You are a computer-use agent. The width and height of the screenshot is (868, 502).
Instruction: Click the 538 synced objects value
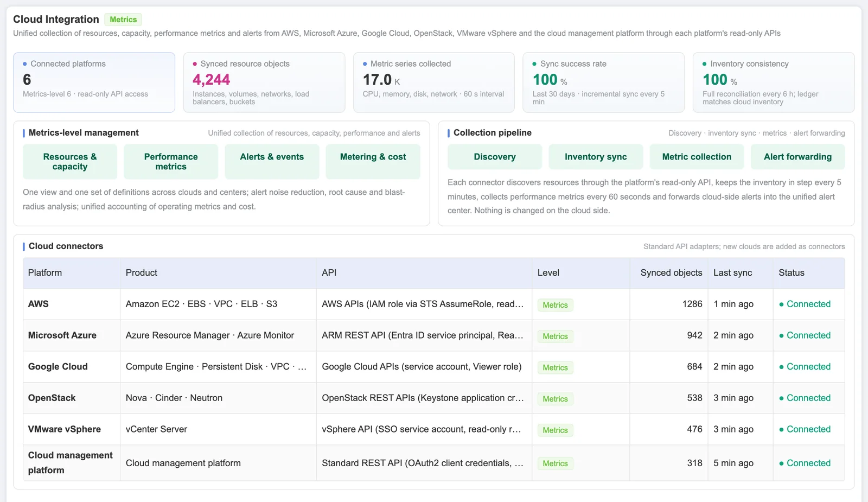pyautogui.click(x=694, y=398)
